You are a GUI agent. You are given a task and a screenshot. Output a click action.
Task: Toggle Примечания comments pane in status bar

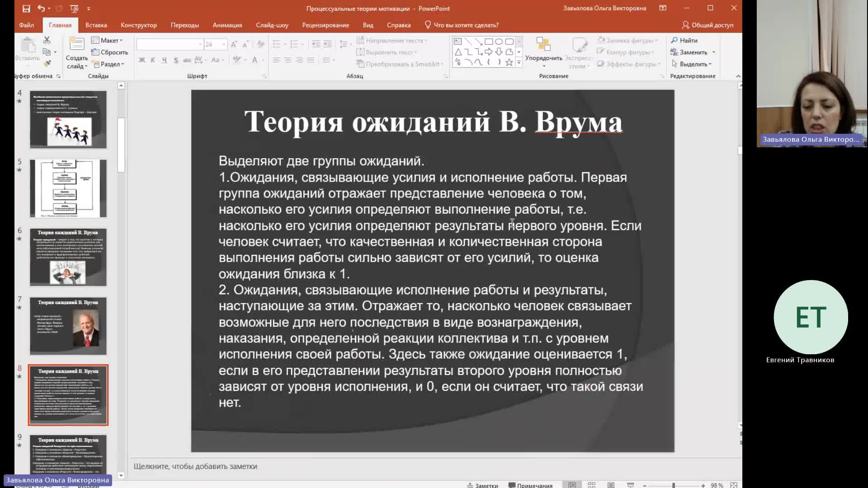pos(530,485)
